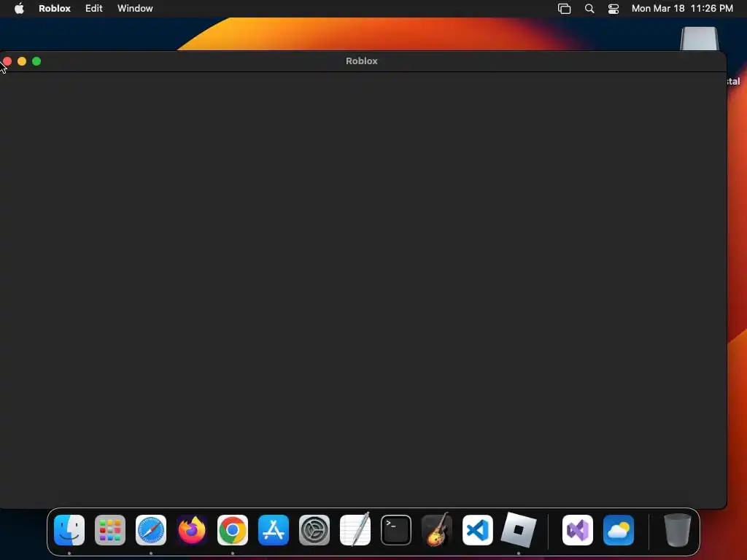Open the Trash from the Dock
This screenshot has width=747, height=560.
(678, 530)
